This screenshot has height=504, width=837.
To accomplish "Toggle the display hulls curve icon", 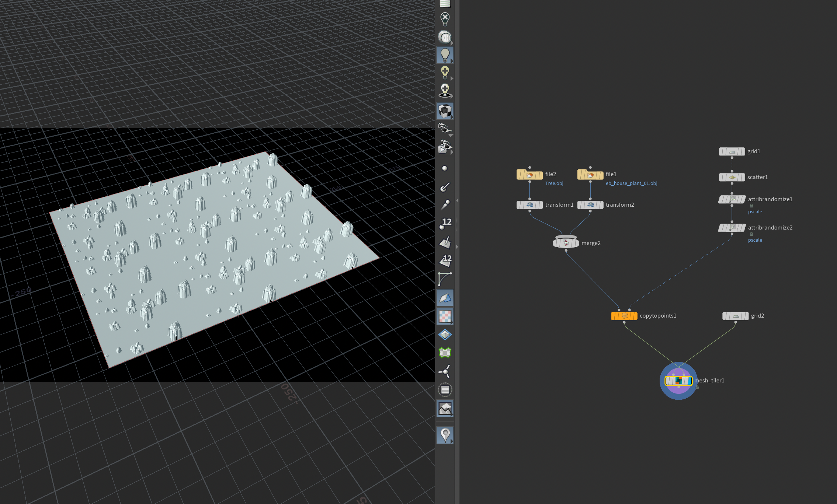I will click(445, 279).
